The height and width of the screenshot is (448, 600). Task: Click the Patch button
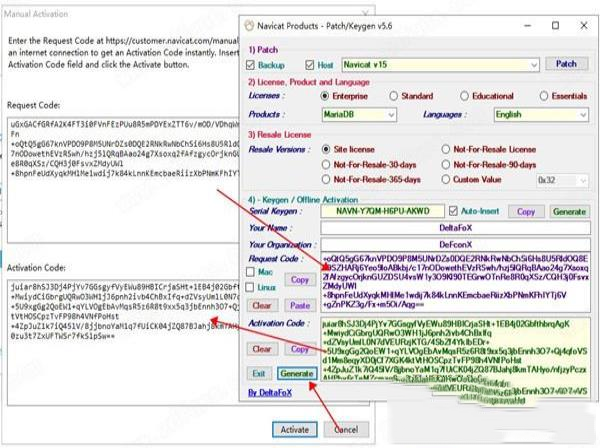[x=566, y=64]
